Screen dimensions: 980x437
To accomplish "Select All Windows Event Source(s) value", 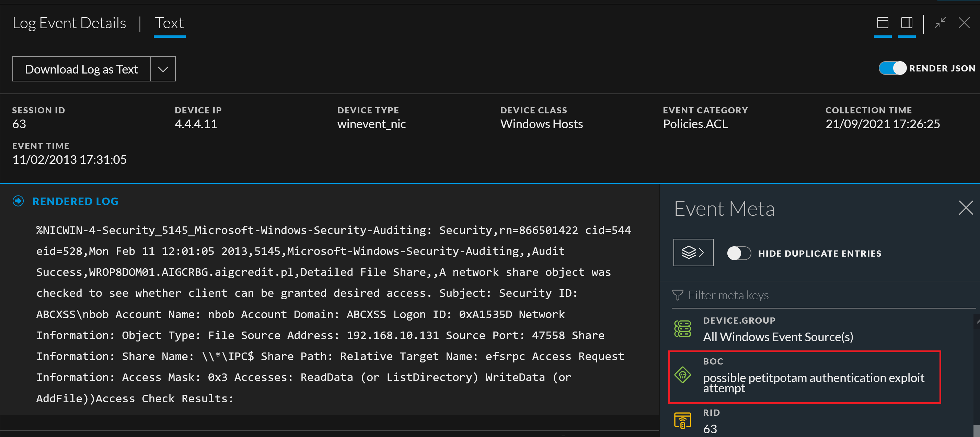I will tap(778, 336).
